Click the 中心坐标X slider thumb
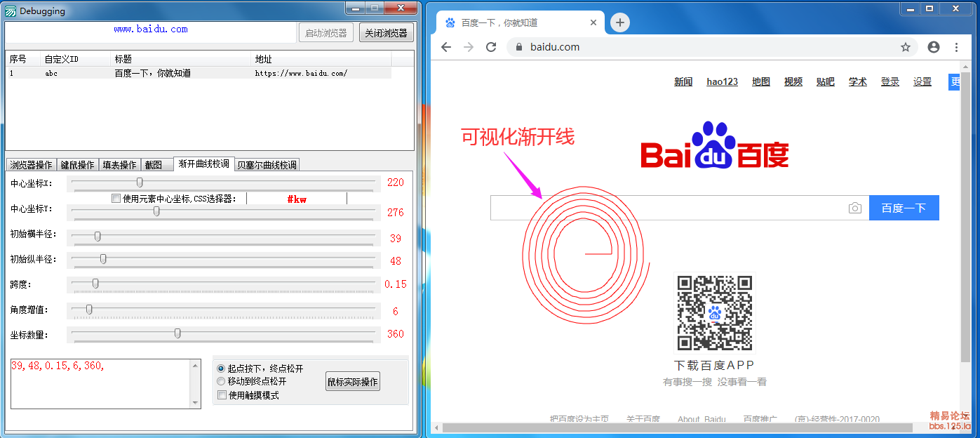The image size is (980, 438). click(x=140, y=182)
